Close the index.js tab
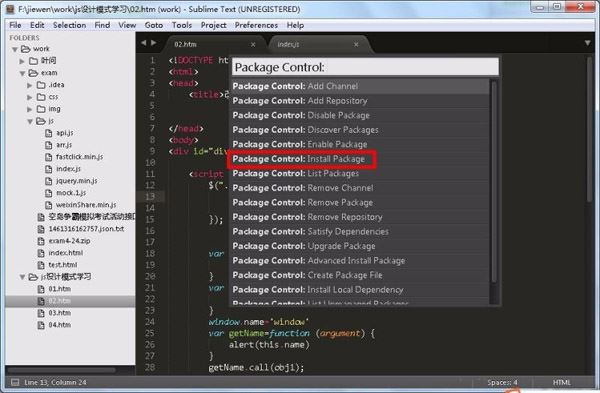Screen dimensions: 600x393 tap(356, 45)
